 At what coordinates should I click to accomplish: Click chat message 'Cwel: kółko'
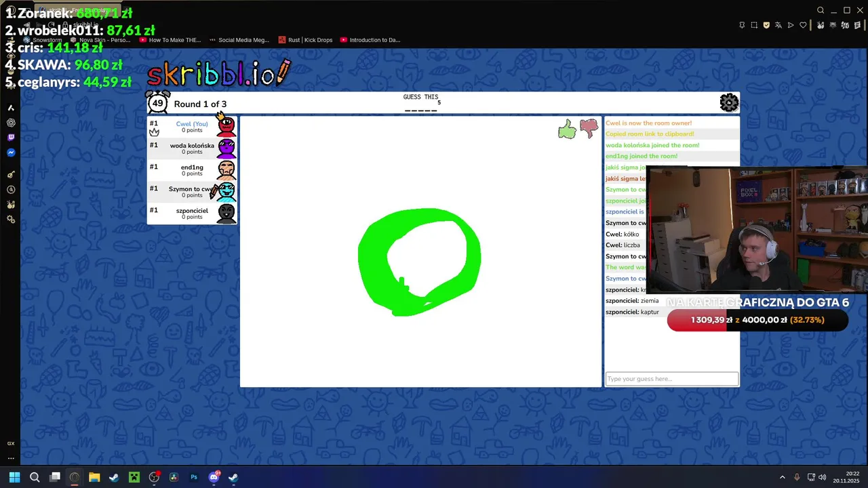(x=623, y=234)
